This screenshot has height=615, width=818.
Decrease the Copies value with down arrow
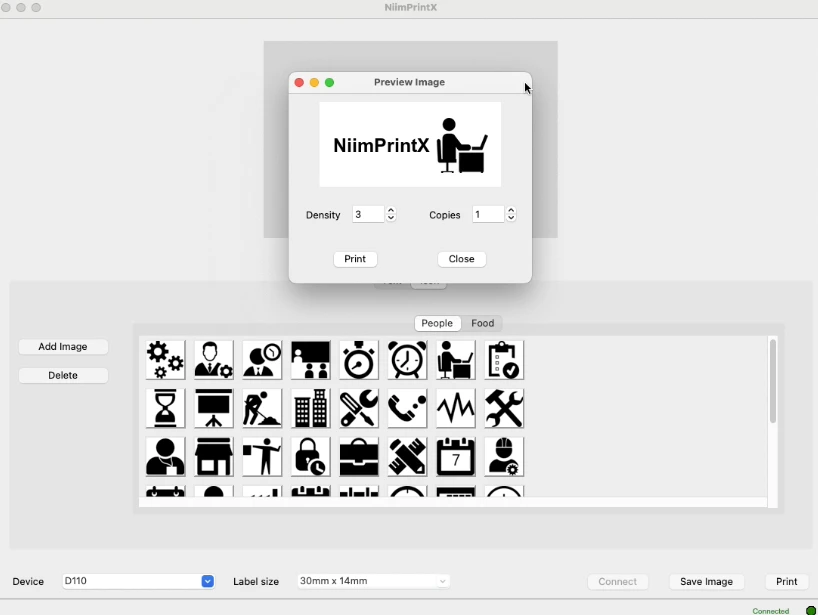511,218
